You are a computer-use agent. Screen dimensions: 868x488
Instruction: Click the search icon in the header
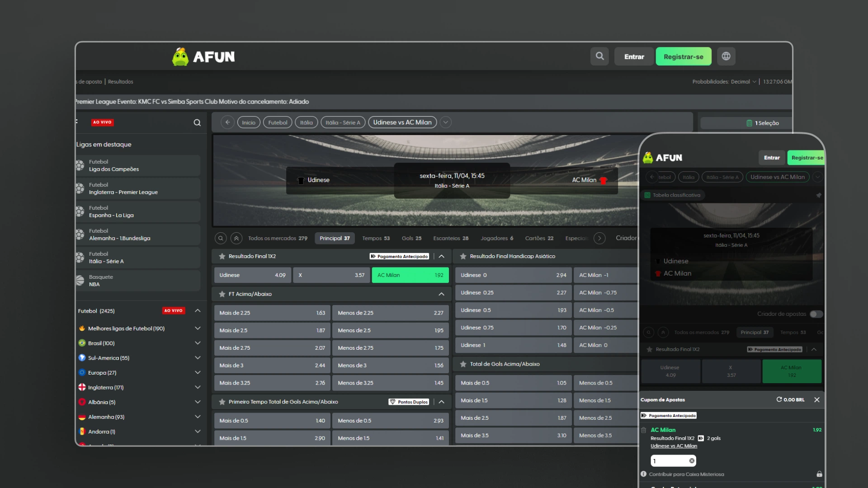(x=599, y=56)
